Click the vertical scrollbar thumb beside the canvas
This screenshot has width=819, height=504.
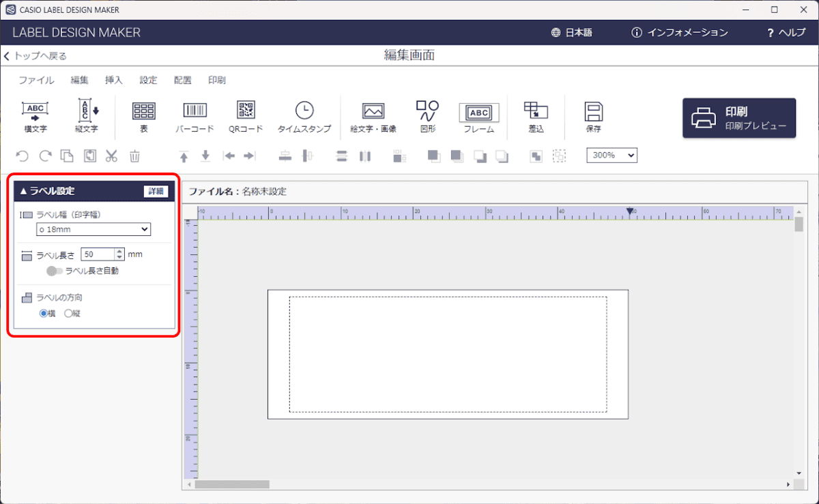coord(799,224)
